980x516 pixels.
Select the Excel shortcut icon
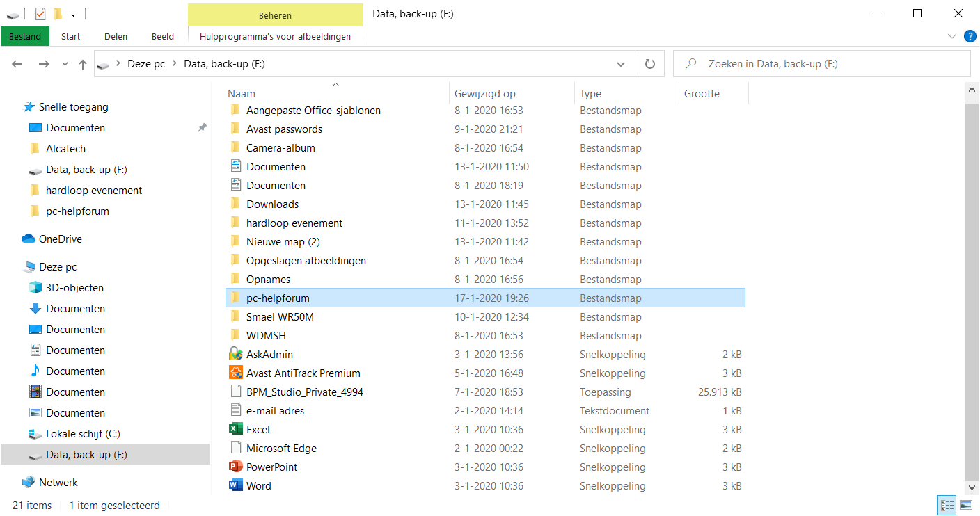[236, 430]
